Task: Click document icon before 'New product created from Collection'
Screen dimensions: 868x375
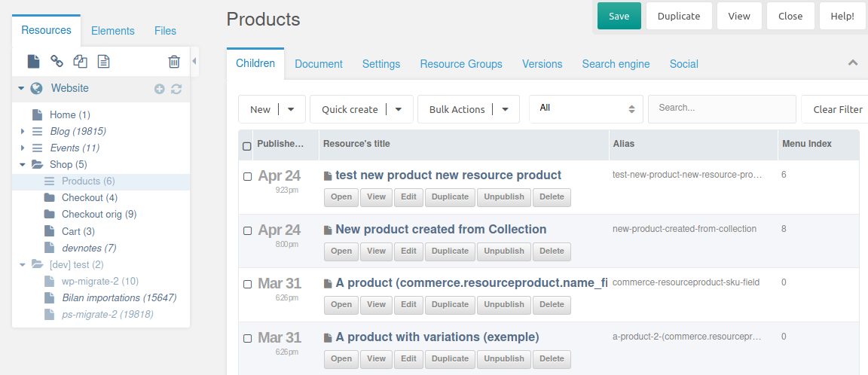Action: 328,230
